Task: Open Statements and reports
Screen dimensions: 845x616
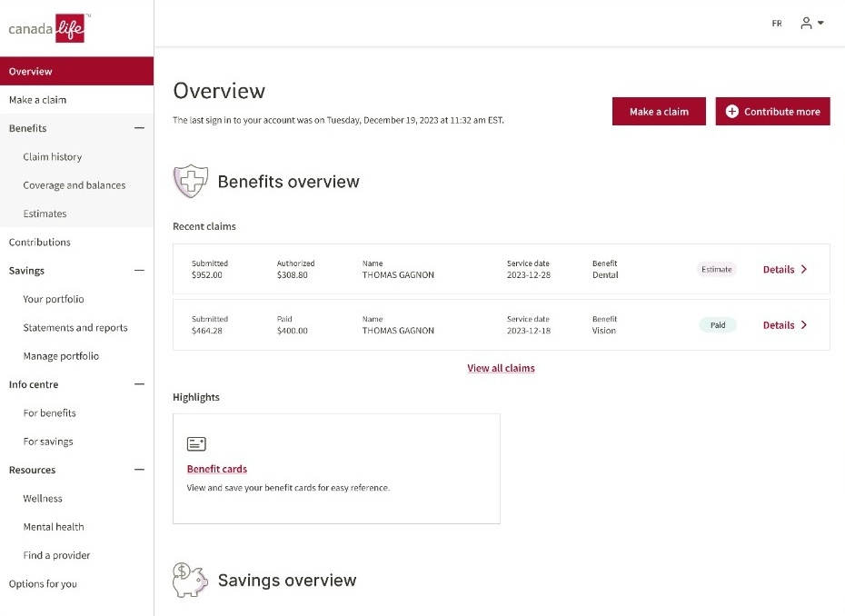Action: [x=76, y=328]
